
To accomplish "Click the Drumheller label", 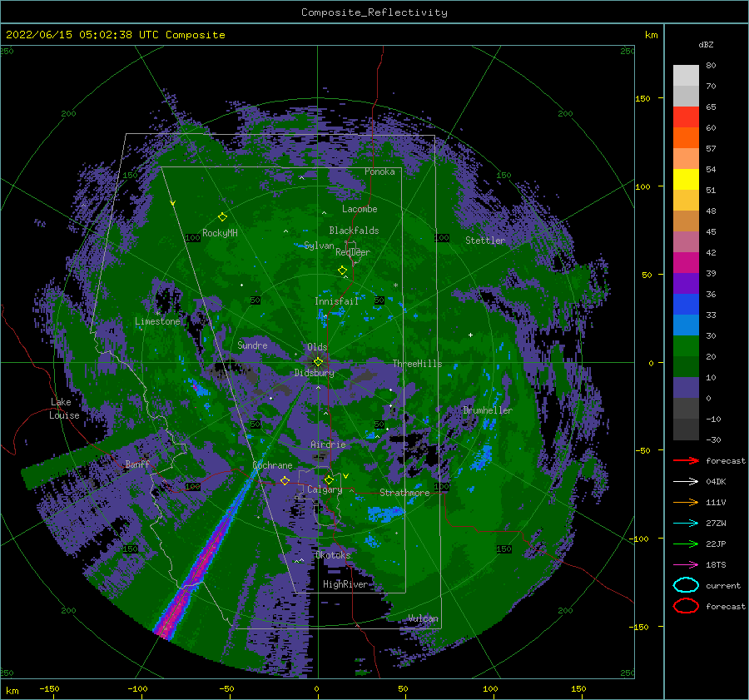I will tap(488, 410).
